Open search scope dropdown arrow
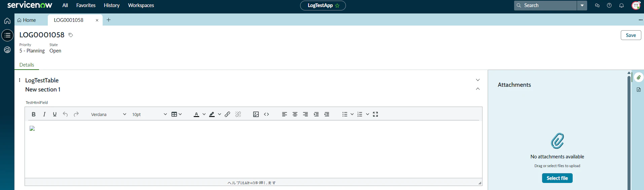Screen dimensions: 644x190 tap(582, 5)
